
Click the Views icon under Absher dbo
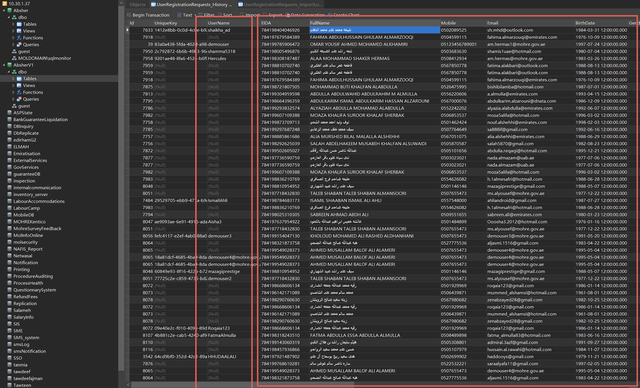click(x=19, y=31)
